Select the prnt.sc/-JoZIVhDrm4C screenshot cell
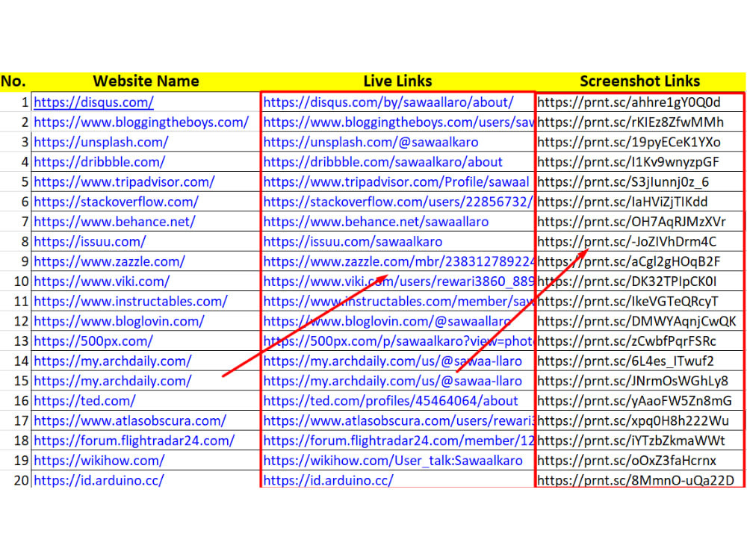 click(640, 242)
